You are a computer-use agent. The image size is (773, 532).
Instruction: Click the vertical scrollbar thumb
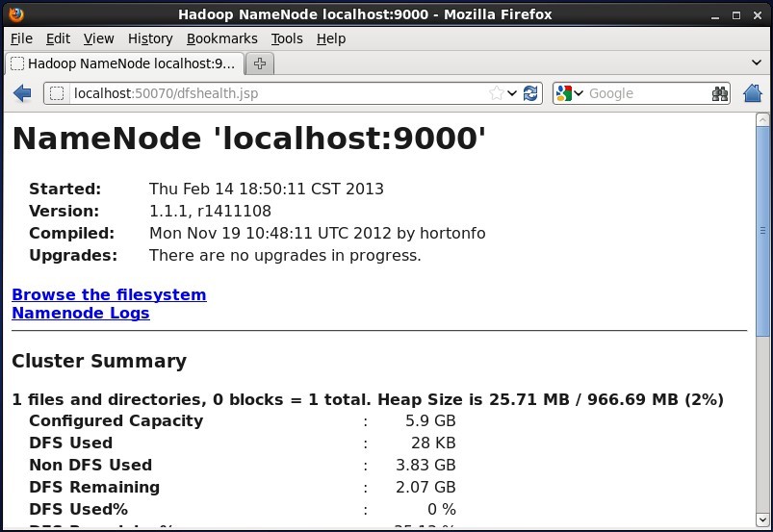coord(762,234)
